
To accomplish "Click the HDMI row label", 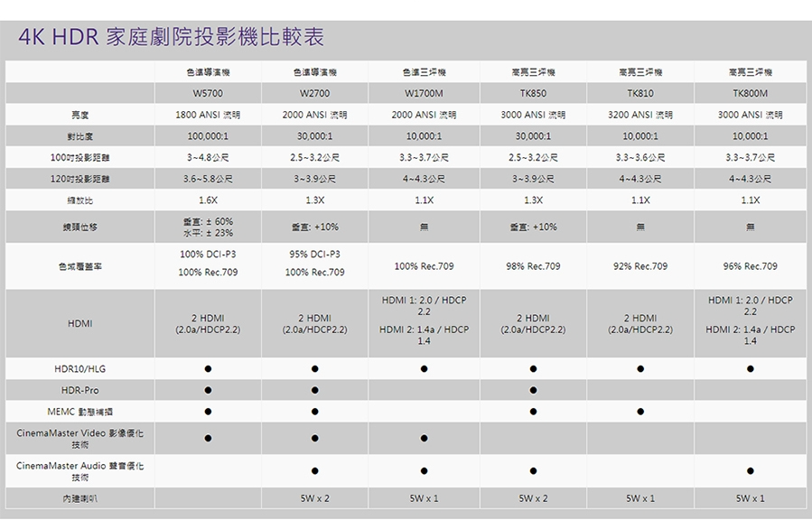I will point(79,323).
